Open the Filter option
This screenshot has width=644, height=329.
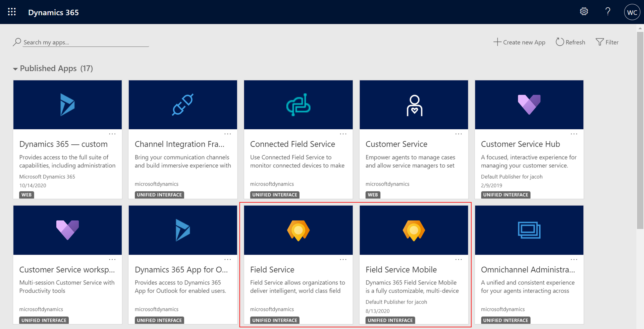[x=607, y=42]
